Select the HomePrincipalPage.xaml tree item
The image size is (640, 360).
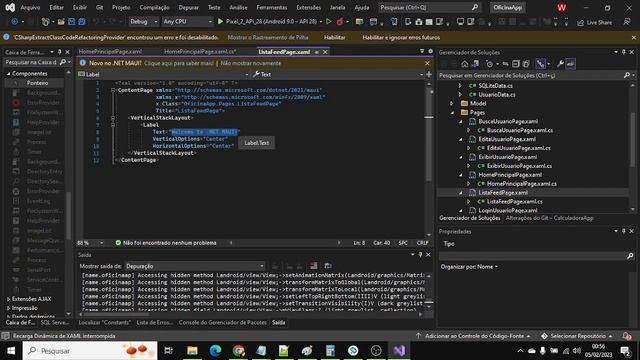coord(510,175)
